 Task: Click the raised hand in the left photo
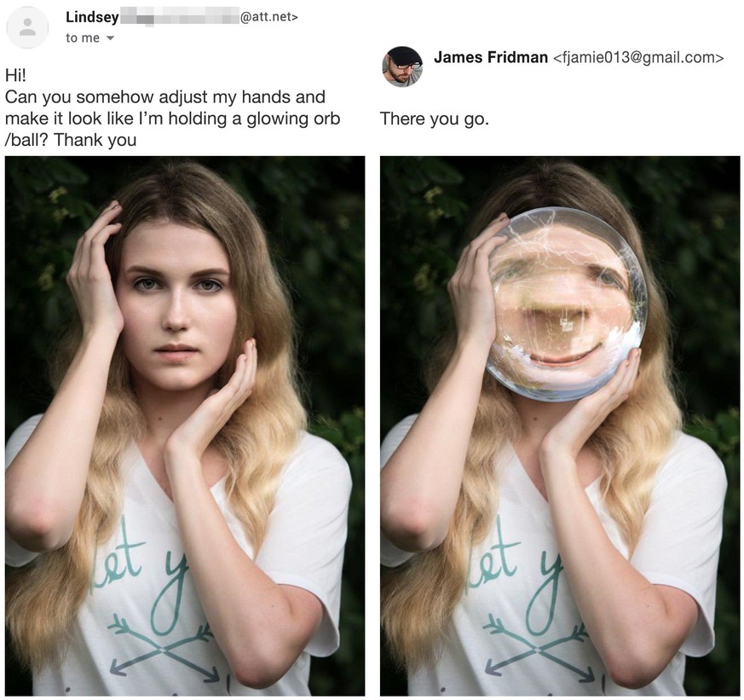pyautogui.click(x=95, y=266)
